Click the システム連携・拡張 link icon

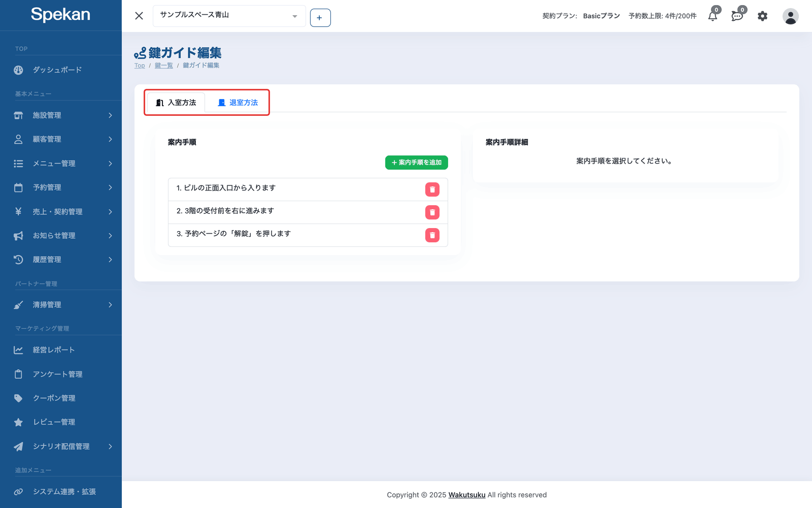18,492
